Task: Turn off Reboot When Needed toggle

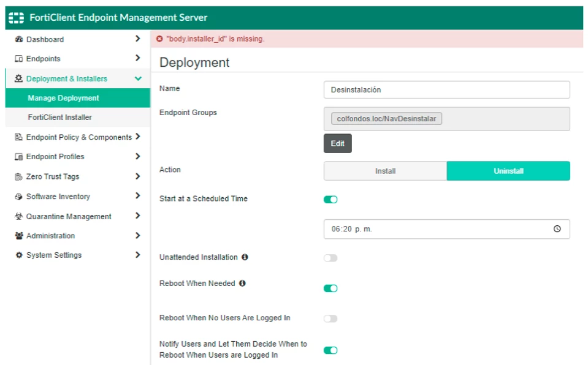Action: click(x=330, y=288)
